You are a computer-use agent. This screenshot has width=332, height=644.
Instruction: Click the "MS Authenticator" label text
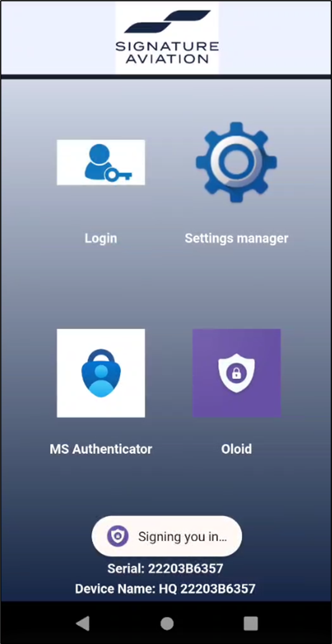[x=100, y=449]
